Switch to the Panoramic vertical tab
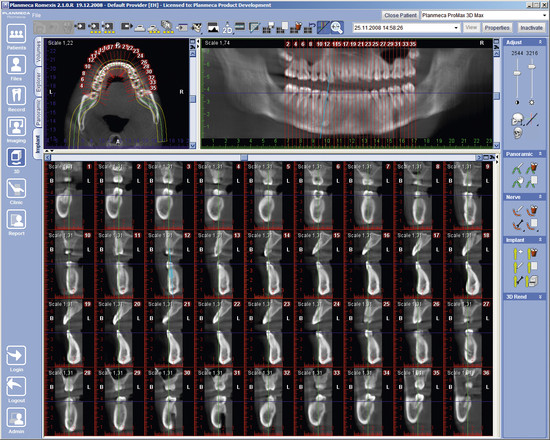Image resolution: width=550 pixels, height=440 pixels. click(38, 112)
